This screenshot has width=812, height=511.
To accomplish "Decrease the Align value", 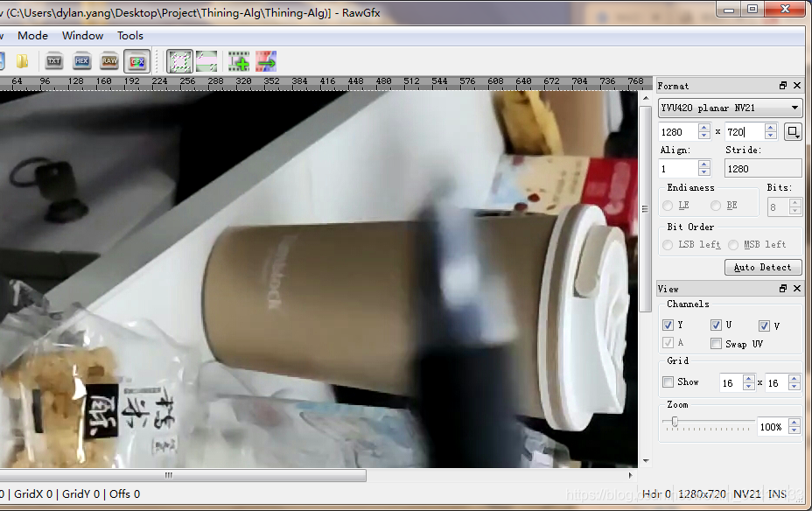I will point(703,172).
